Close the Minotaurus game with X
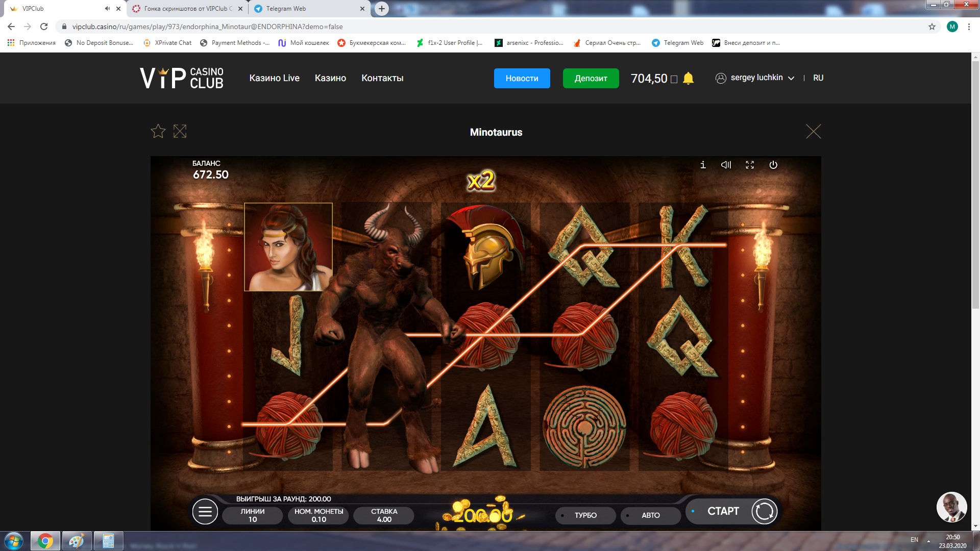Viewport: 980px width, 551px height. tap(813, 132)
